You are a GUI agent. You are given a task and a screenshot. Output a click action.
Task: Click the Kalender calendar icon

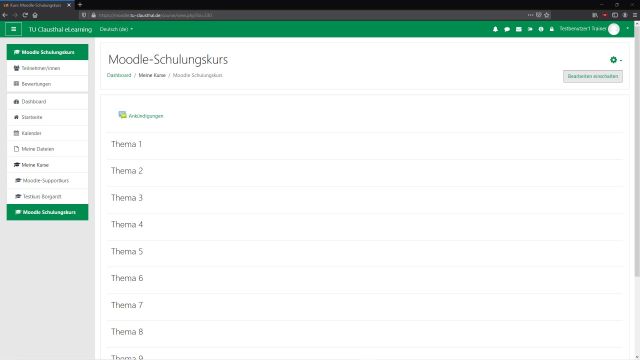[16, 133]
